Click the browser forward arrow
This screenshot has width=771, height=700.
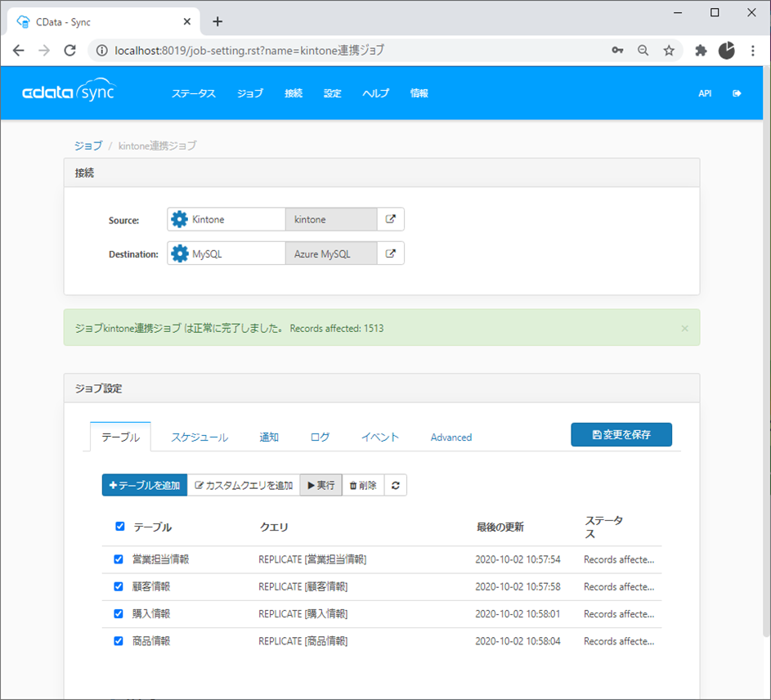[44, 50]
